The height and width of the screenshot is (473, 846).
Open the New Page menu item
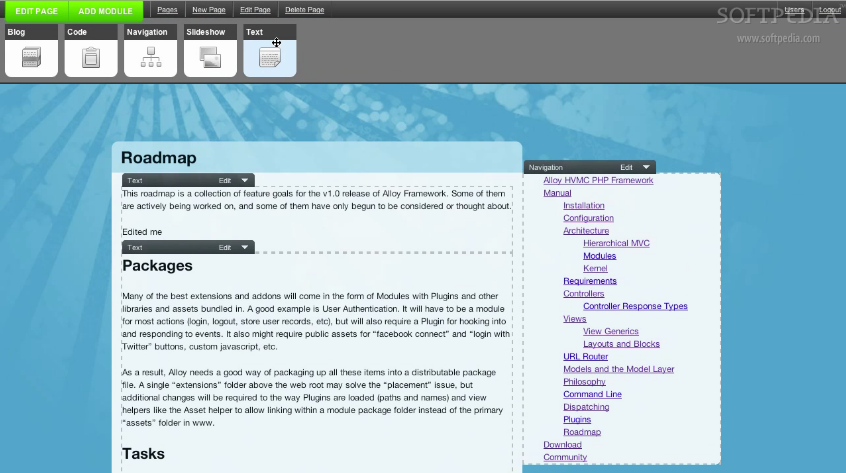click(208, 10)
